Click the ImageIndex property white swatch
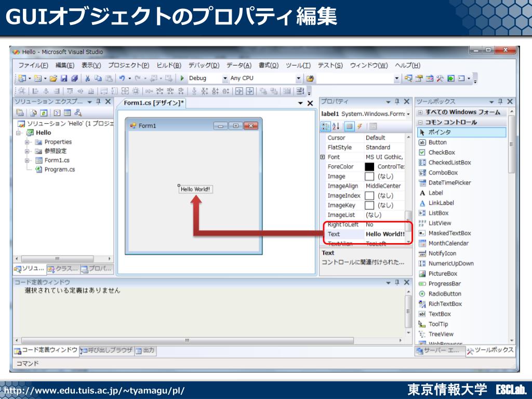The width and height of the screenshot is (532, 399). tap(369, 196)
